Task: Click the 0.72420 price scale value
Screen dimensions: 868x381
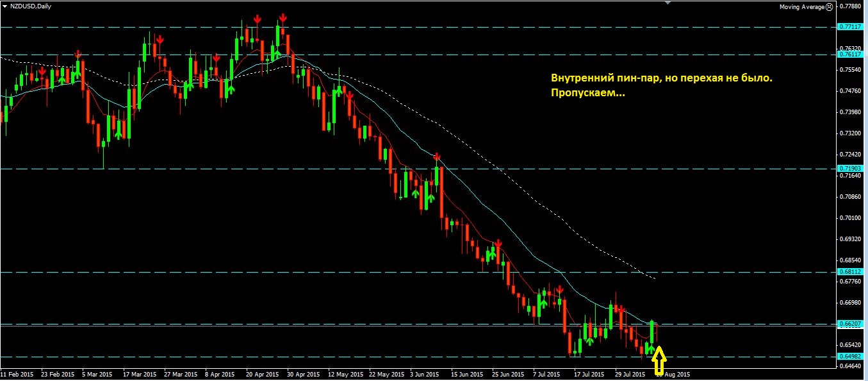Action: pos(850,154)
